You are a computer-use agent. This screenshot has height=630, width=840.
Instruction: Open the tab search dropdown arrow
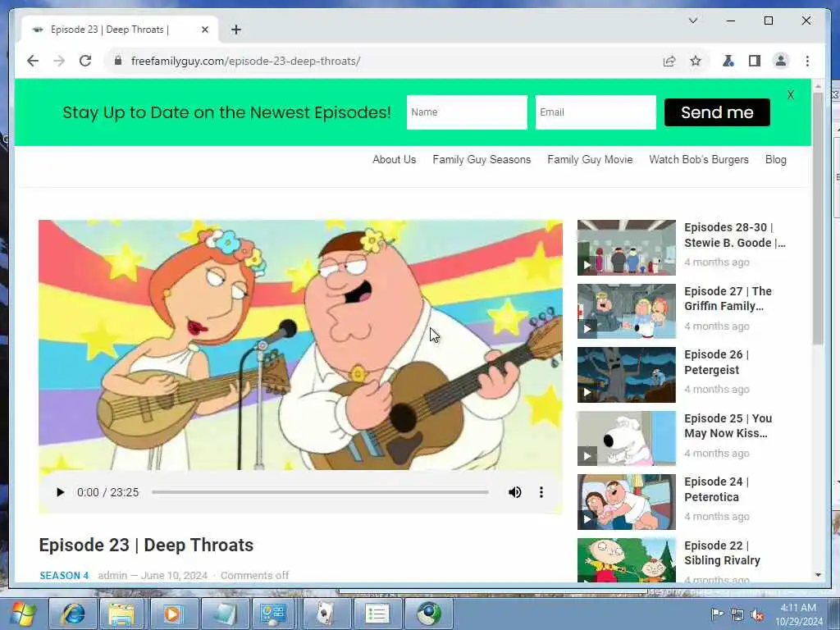692,21
